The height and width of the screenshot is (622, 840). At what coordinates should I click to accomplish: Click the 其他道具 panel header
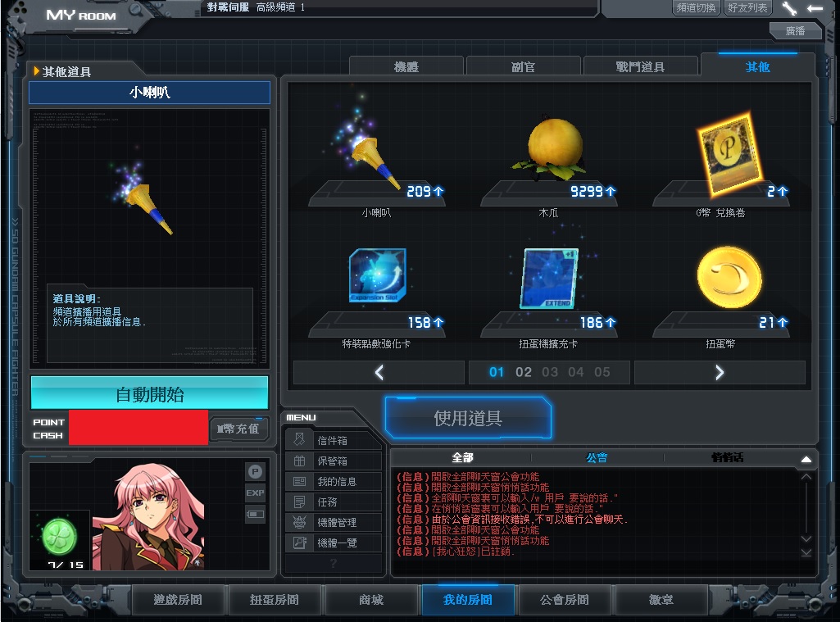coord(66,72)
